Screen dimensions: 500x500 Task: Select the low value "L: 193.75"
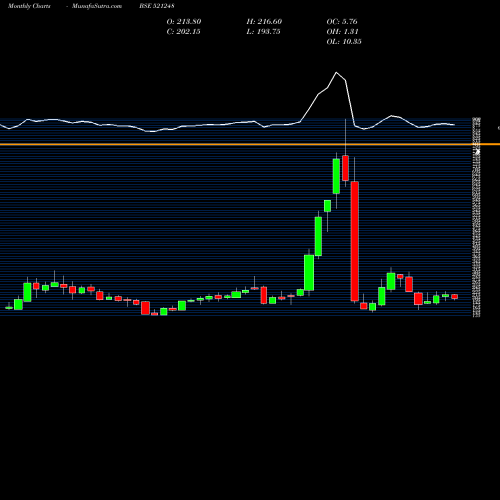pos(263,31)
